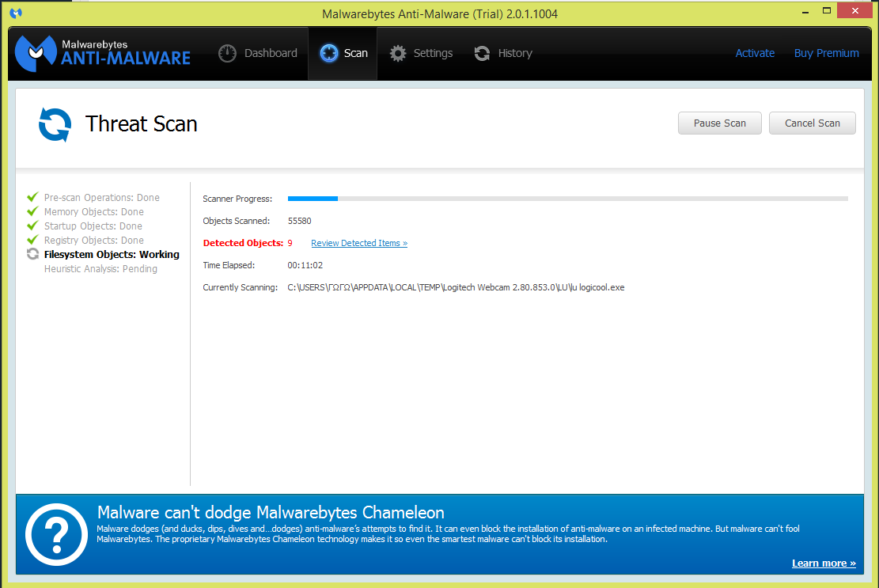Switch to the Scan tab

click(343, 53)
